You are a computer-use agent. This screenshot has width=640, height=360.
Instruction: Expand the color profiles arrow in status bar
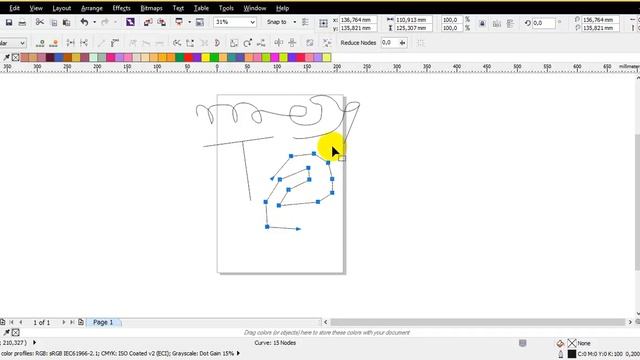238,353
